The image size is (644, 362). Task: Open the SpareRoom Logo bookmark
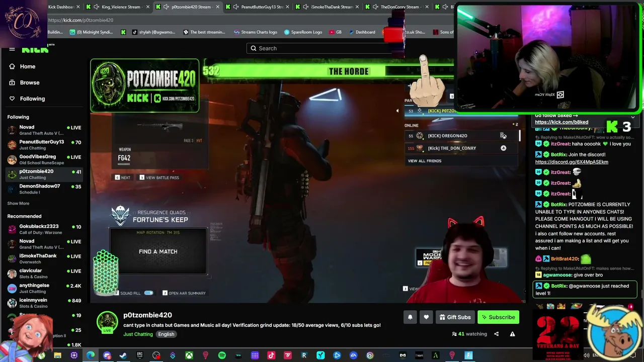pyautogui.click(x=303, y=32)
